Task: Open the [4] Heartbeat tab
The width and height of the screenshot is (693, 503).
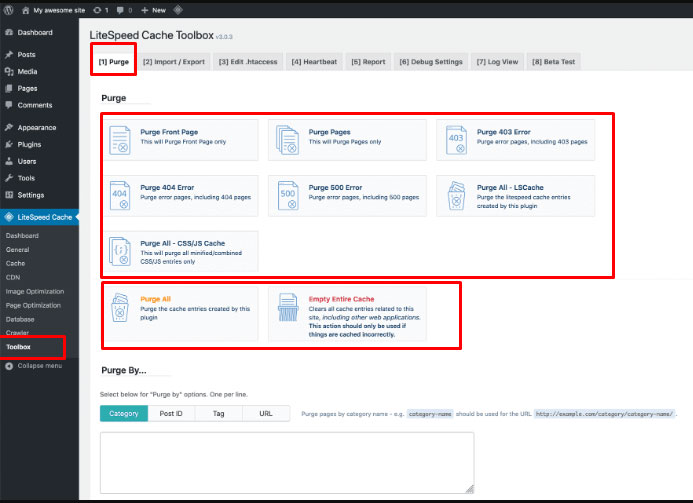Action: (314, 62)
